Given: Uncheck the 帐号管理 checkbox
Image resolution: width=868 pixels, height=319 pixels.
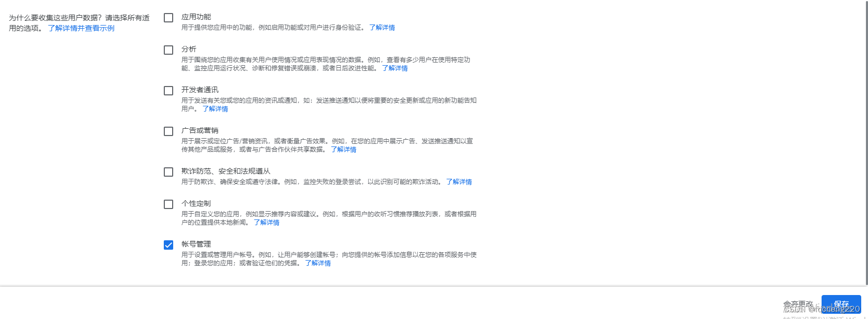Looking at the screenshot, I should pyautogui.click(x=168, y=245).
